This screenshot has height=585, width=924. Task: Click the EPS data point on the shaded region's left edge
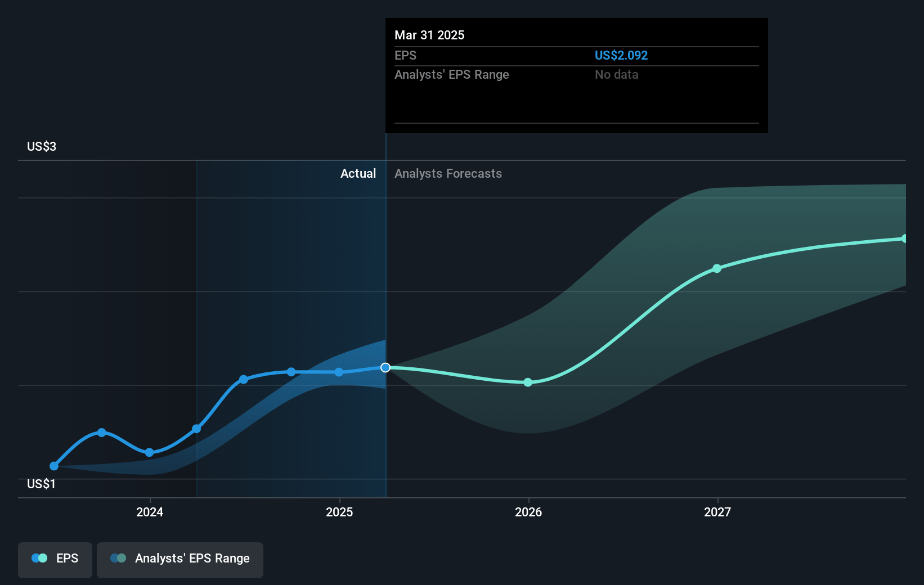196,429
